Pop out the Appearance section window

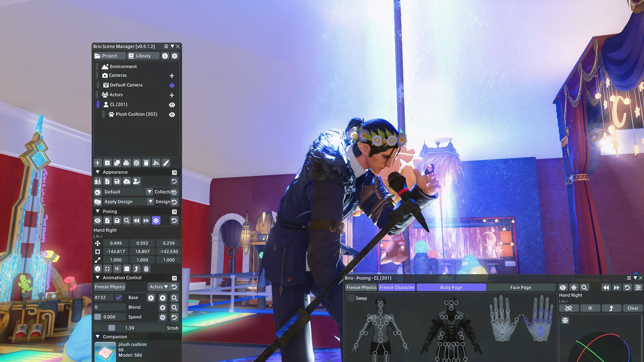point(174,173)
